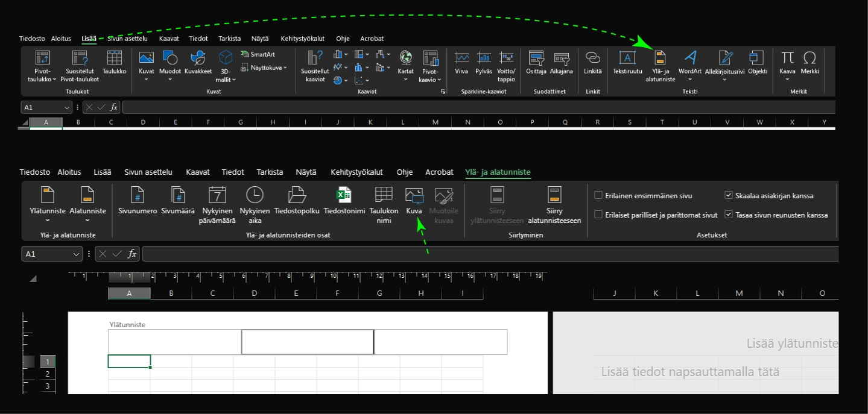Open the Linkitä link tool
This screenshot has width=868, height=414.
(592, 59)
